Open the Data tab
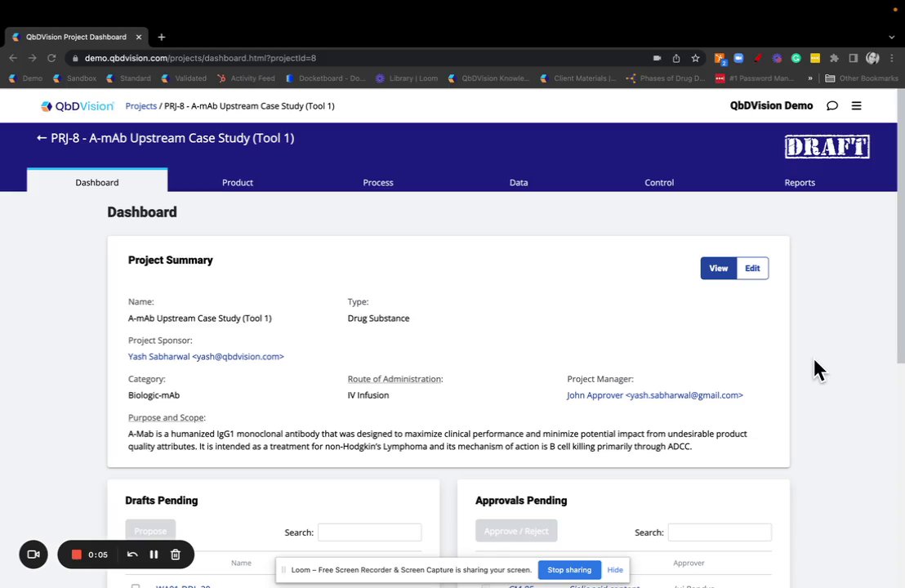Image resolution: width=905 pixels, height=588 pixels. [519, 182]
